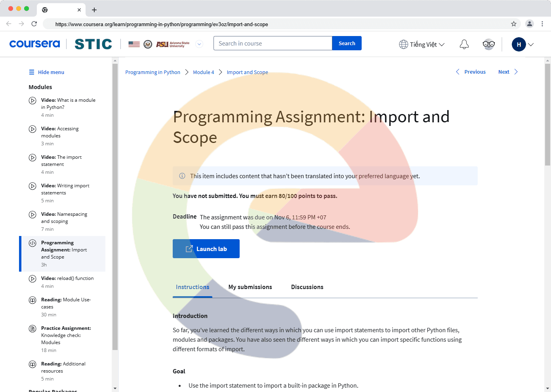This screenshot has width=551, height=392.
Task: Click play icon for Namespacing and scoping video
Action: [32, 215]
